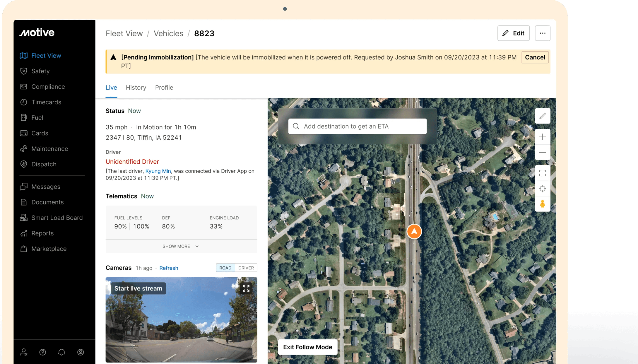Open the Kyung Min driver link
The height and width of the screenshot is (364, 638).
(158, 171)
